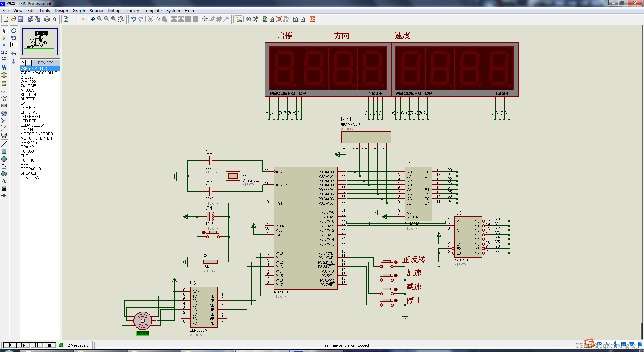The height and width of the screenshot is (352, 644).
Task: Select the Voltage Probe tool
Action: point(4,120)
